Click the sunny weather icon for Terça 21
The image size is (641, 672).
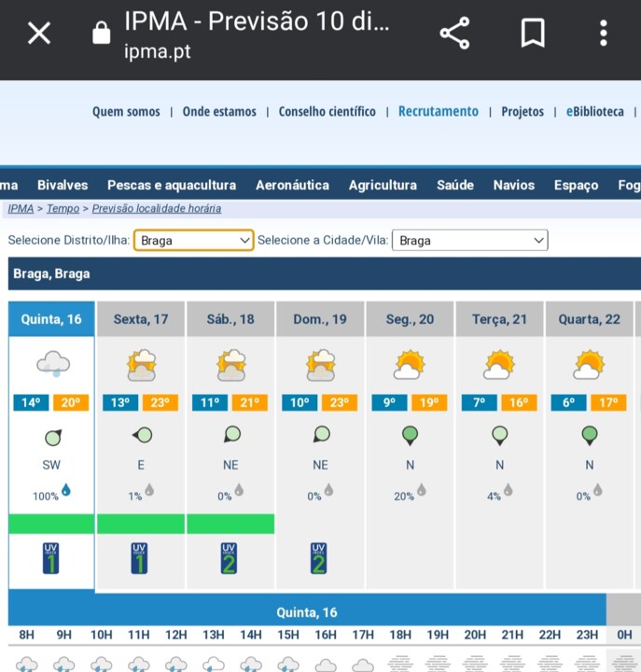pyautogui.click(x=499, y=364)
